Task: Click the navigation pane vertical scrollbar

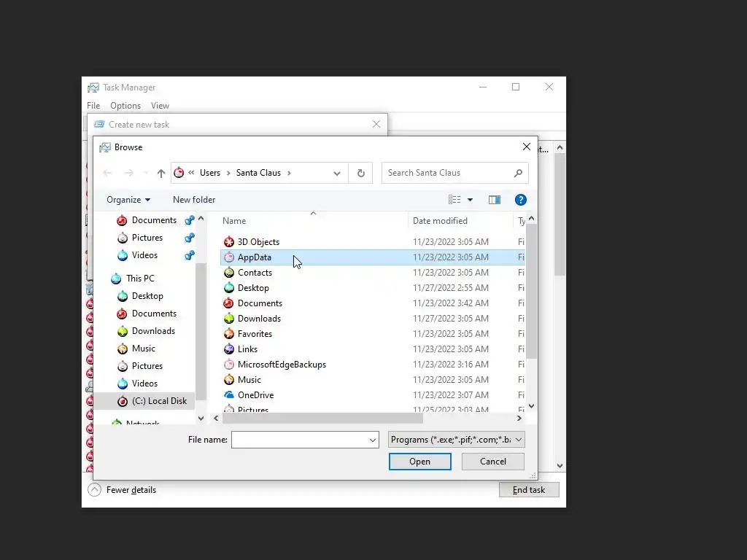Action: [201, 331]
